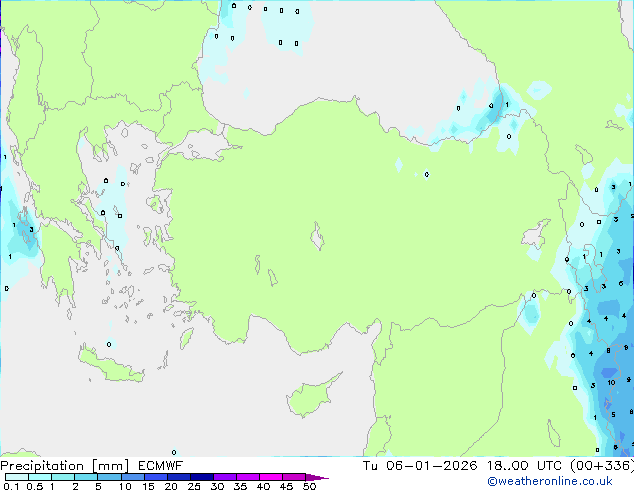Click the 0.5–1 mm legend color swatch

coord(40,477)
